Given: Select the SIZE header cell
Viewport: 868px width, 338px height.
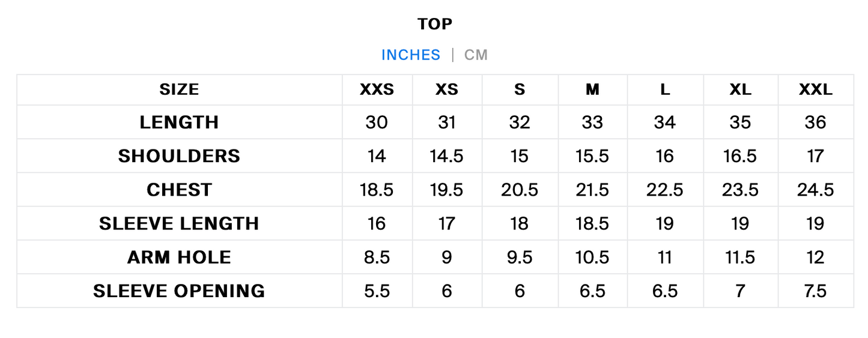Looking at the screenshot, I should coord(179,89).
